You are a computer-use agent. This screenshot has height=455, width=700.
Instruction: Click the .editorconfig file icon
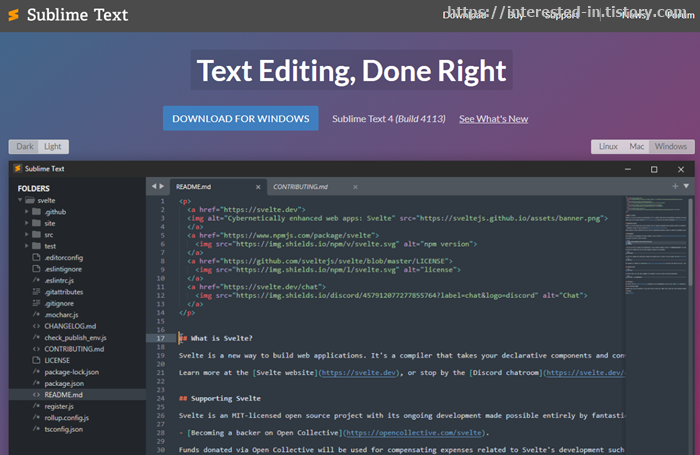tap(36, 257)
